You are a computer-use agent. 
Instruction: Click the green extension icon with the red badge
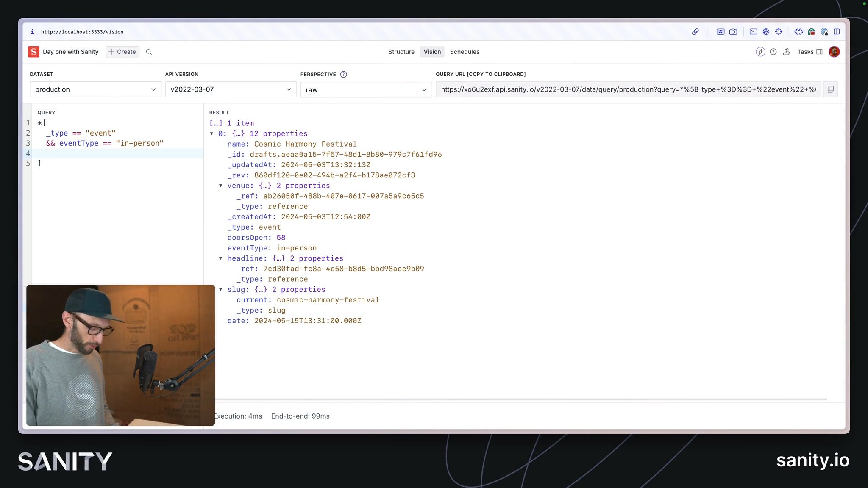click(x=812, y=32)
